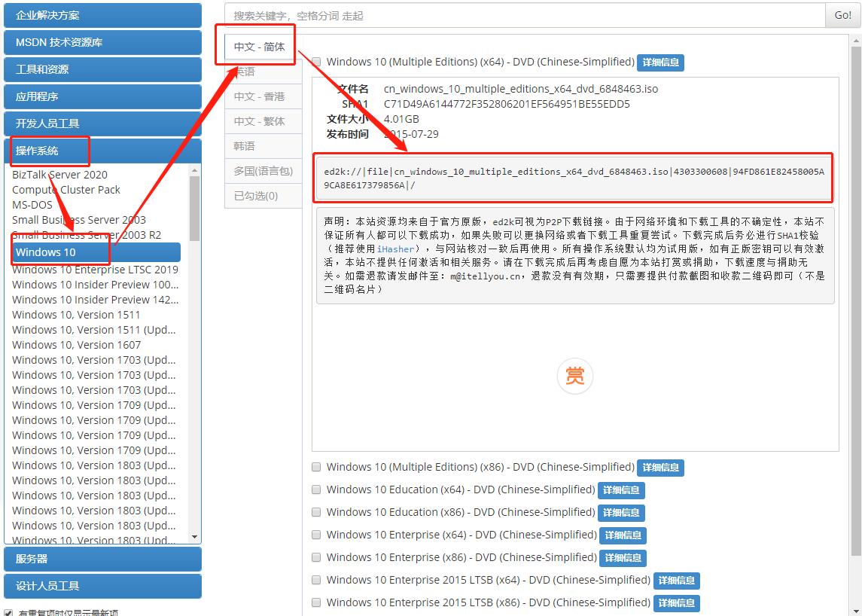Open 详细信息 for Education x64
The image size is (862, 616).
coord(621,490)
